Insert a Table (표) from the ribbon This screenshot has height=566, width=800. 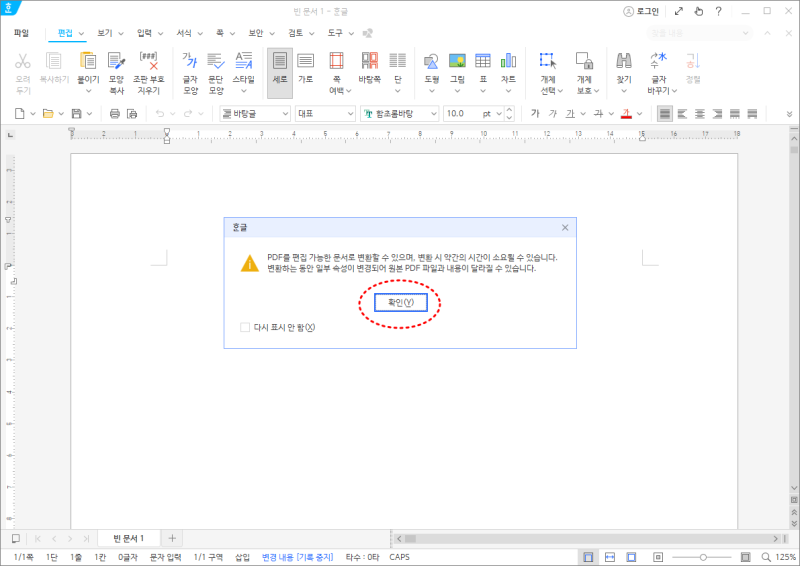(483, 61)
